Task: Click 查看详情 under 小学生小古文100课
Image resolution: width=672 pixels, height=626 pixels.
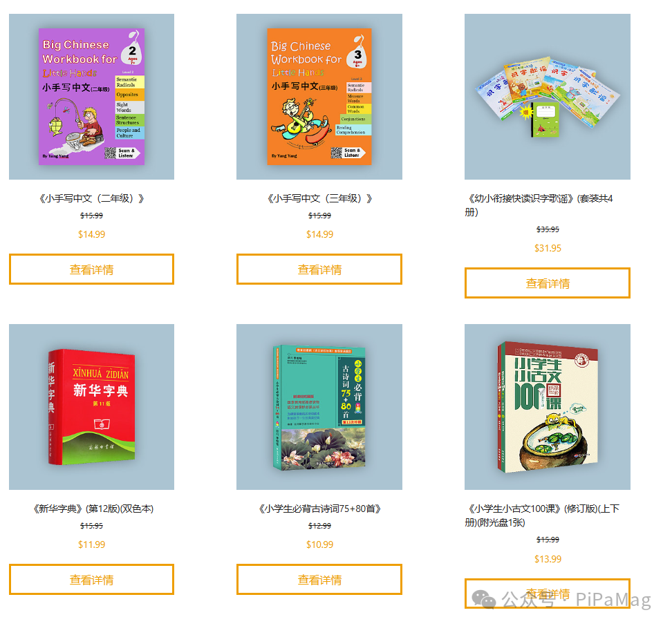Action: (548, 594)
